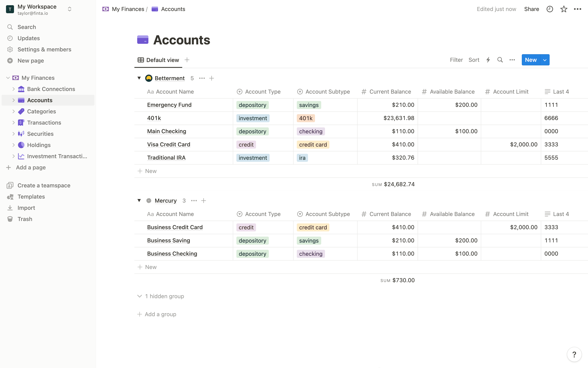The height and width of the screenshot is (368, 588).
Task: Open Templates from the sidebar
Action: pyautogui.click(x=31, y=196)
